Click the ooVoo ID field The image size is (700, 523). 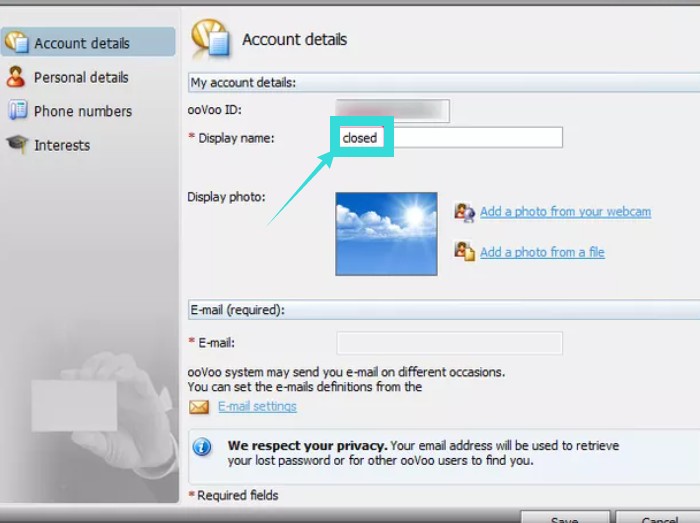click(x=392, y=110)
